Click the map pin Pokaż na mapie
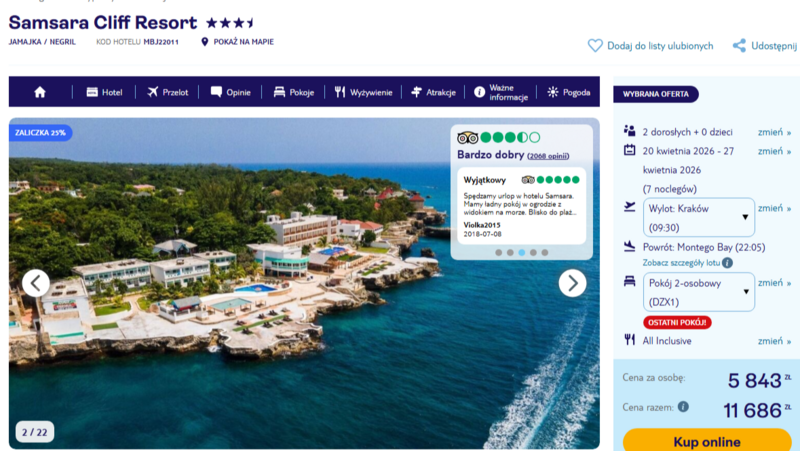Image resolution: width=800 pixels, height=451 pixels. coord(205,42)
